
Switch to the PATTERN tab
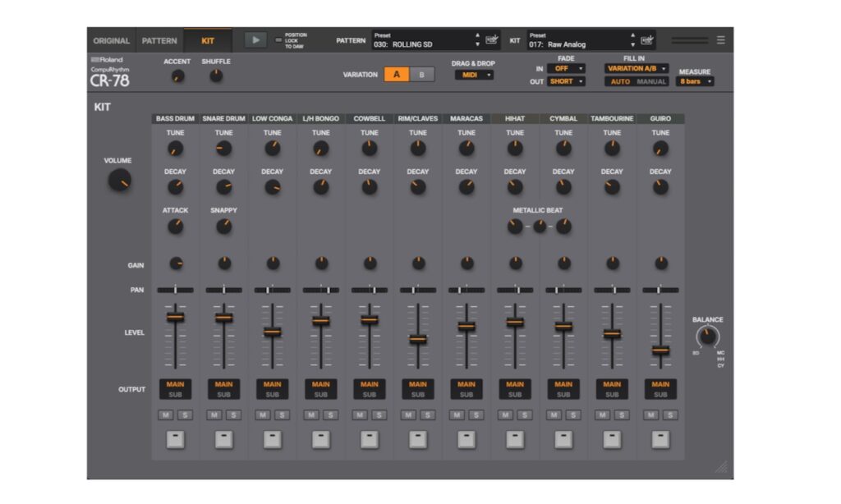pyautogui.click(x=159, y=39)
